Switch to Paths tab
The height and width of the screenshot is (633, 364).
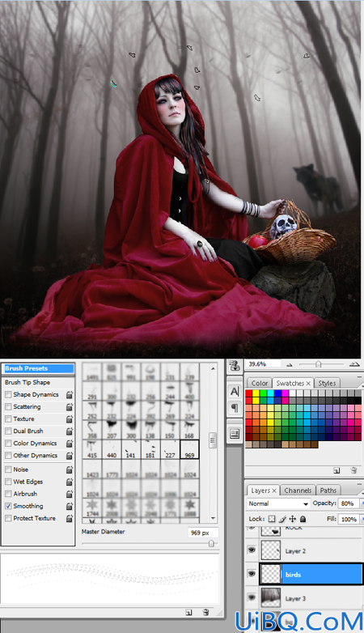click(328, 491)
